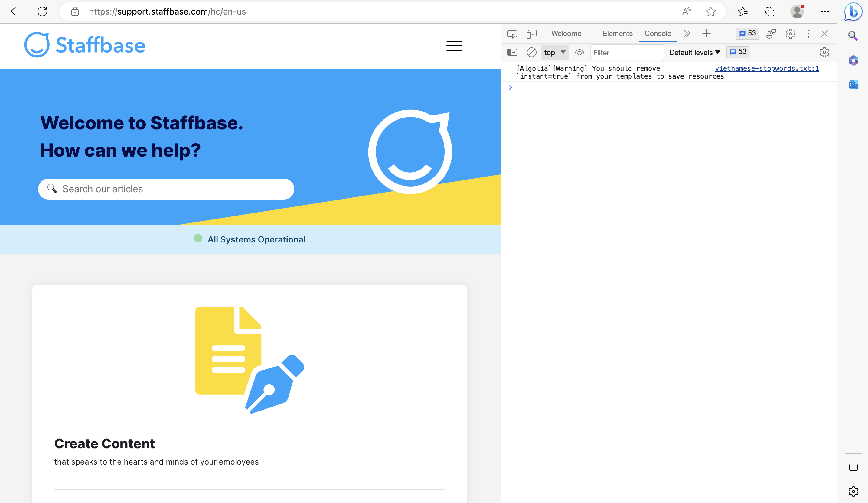View site information lock icon

click(x=75, y=11)
